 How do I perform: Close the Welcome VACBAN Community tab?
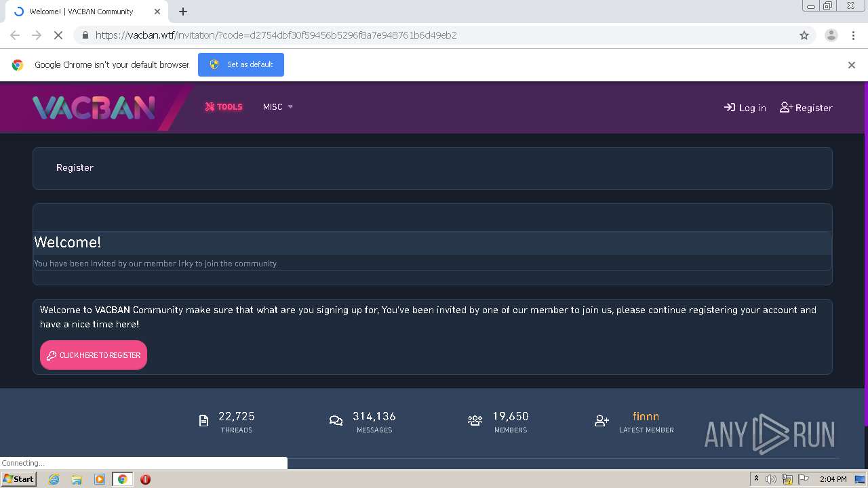157,12
